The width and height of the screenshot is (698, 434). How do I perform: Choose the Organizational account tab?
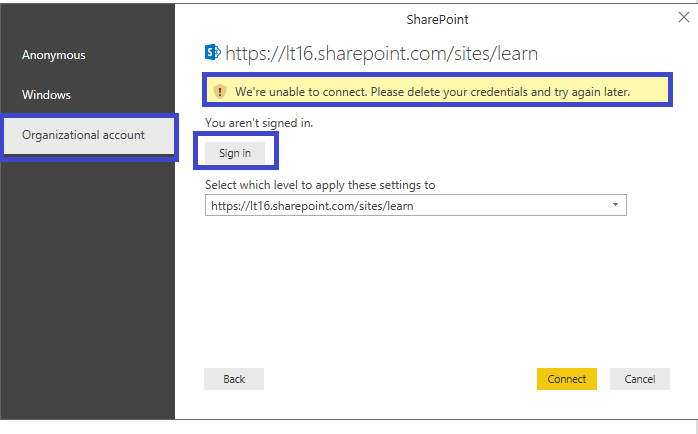84,135
